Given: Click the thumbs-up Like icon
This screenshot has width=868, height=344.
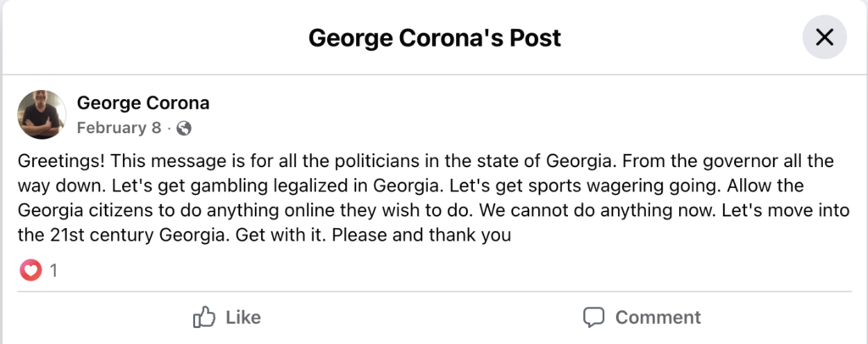Looking at the screenshot, I should [x=204, y=318].
